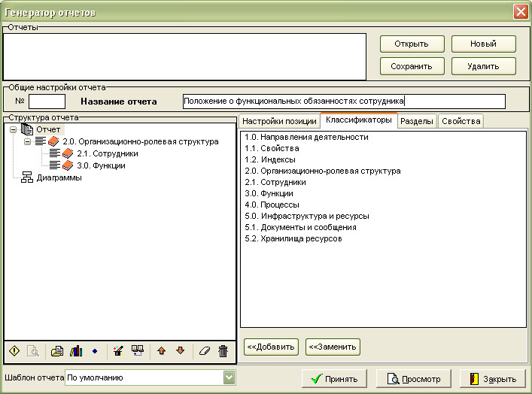Click the red book icon beside 2.1. Сотрудники
The image size is (532, 394).
pyautogui.click(x=68, y=153)
